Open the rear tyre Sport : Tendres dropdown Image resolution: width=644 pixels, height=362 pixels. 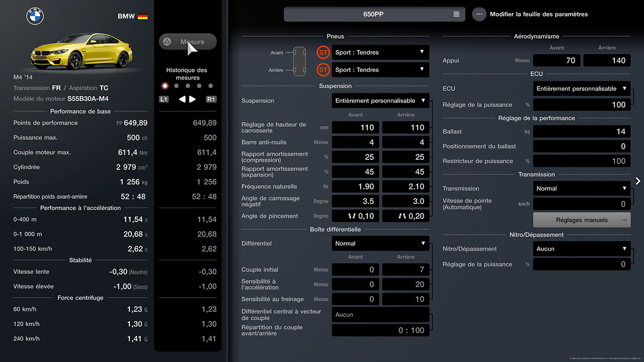[380, 70]
